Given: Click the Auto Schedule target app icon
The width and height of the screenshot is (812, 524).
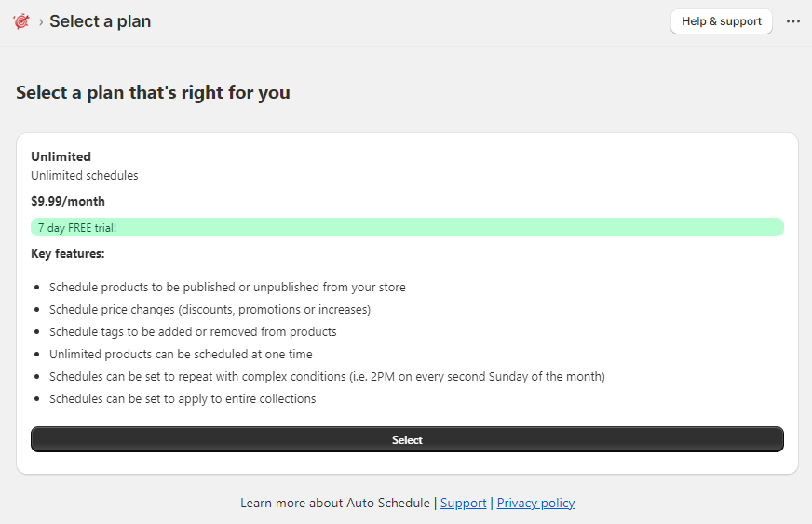Looking at the screenshot, I should point(21,21).
